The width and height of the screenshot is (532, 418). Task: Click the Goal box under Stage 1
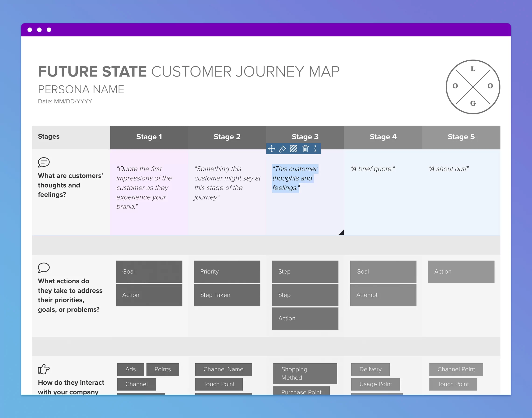coord(149,272)
